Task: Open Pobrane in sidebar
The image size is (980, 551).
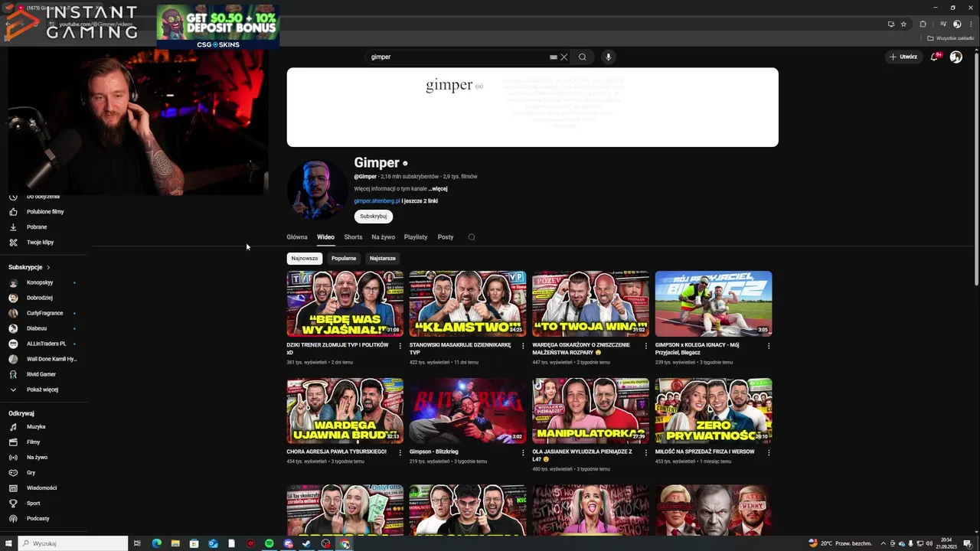Action: click(x=37, y=227)
